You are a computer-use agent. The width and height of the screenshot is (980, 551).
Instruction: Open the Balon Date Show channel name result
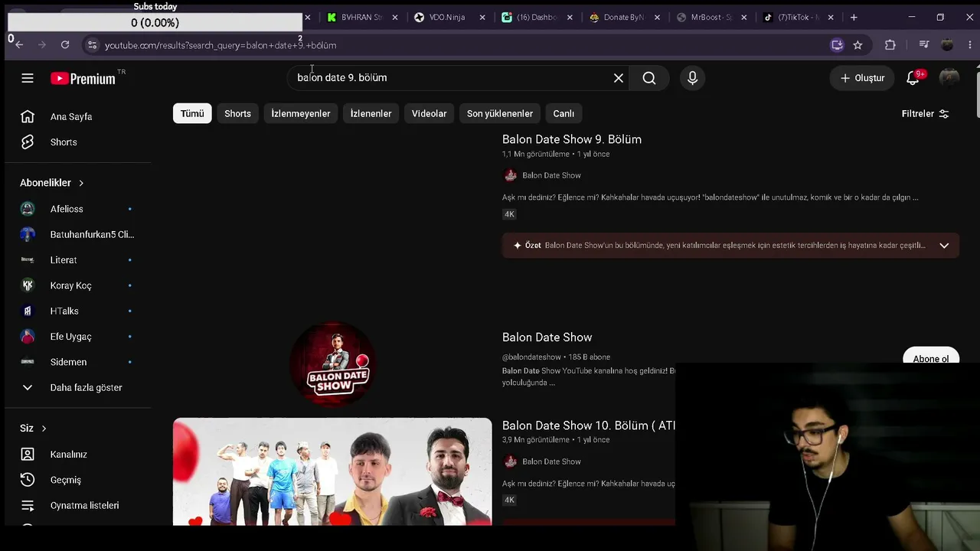[547, 337]
